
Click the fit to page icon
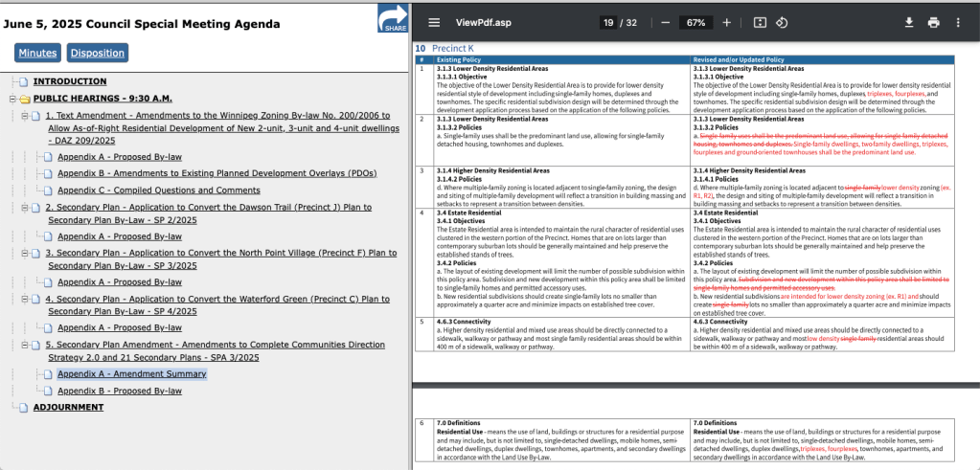tap(760, 22)
